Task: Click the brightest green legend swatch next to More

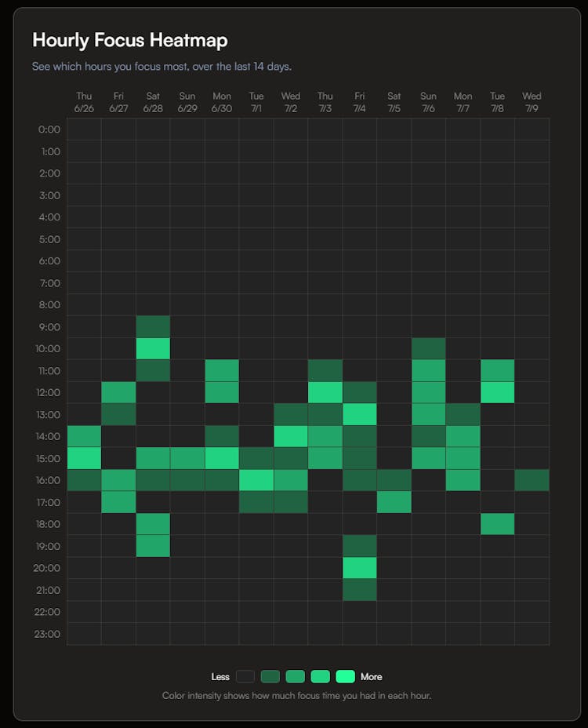Action: click(x=345, y=676)
